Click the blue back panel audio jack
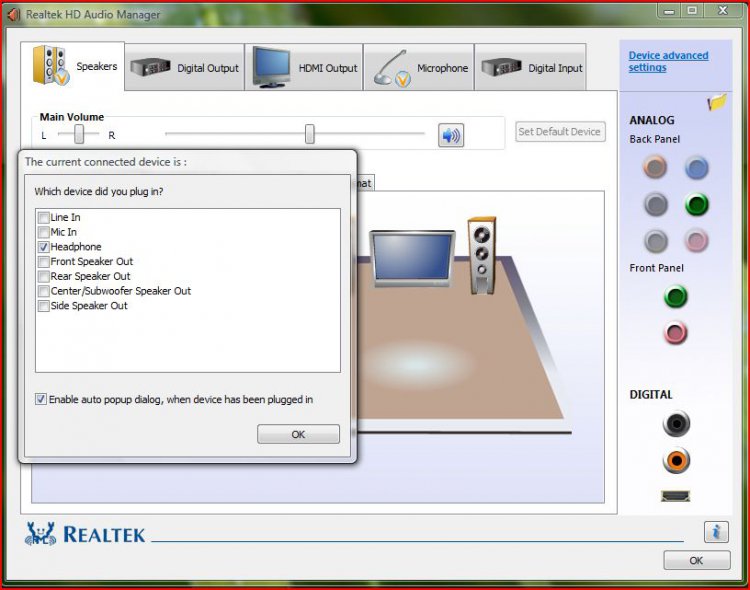Image resolution: width=750 pixels, height=590 pixels. point(696,168)
